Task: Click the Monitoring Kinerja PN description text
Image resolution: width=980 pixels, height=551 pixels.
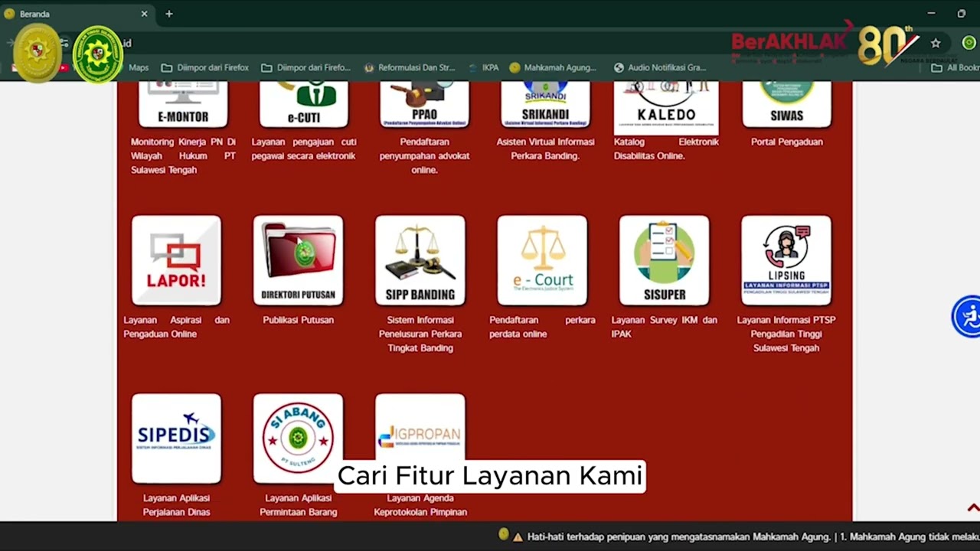Action: pyautogui.click(x=183, y=155)
